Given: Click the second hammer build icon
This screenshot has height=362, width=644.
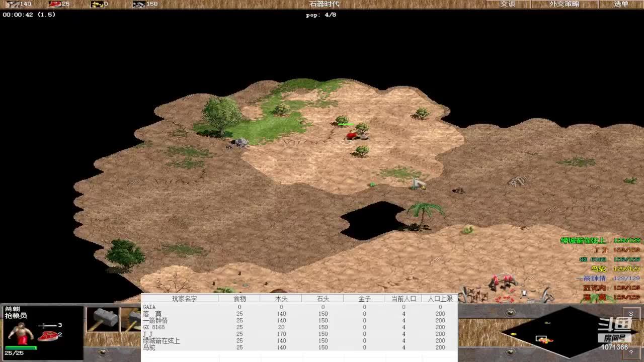Looking at the screenshot, I should coord(131,319).
